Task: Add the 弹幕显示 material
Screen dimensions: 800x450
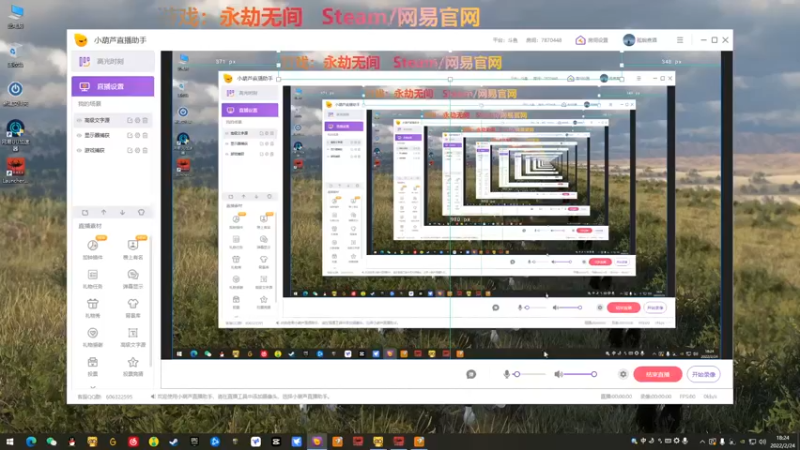Action: [x=133, y=278]
